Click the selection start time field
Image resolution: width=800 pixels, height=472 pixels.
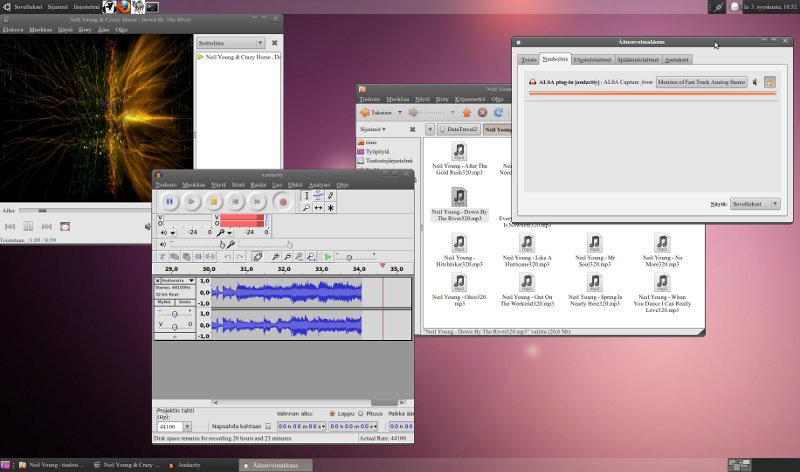pos(301,426)
